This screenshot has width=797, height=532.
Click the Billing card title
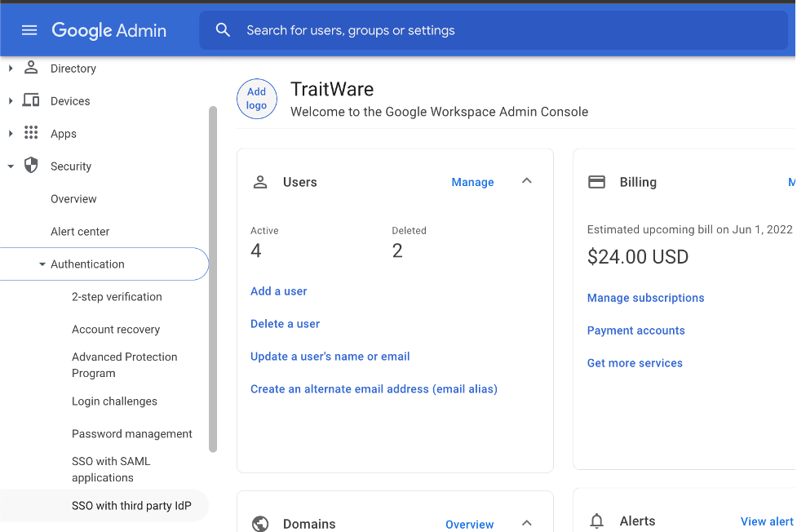point(638,182)
